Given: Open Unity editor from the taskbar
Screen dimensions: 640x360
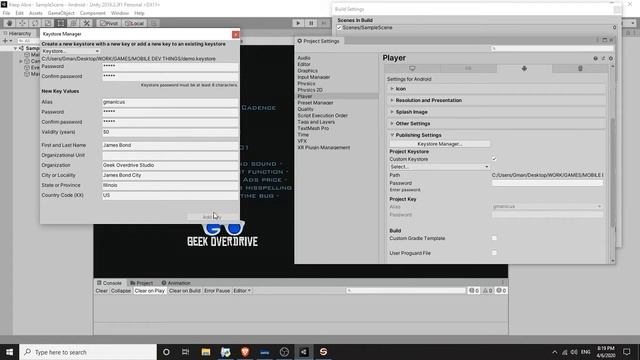Looking at the screenshot, I should point(304,352).
